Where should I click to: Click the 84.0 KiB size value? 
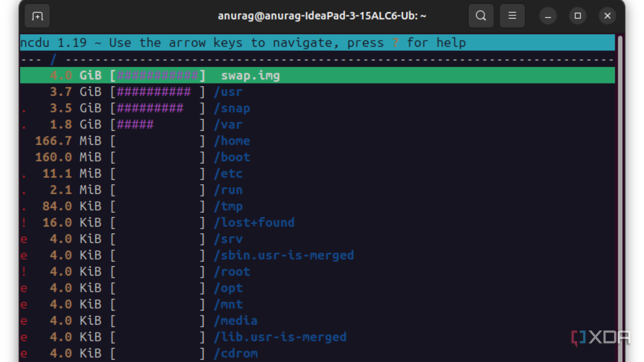[72, 206]
